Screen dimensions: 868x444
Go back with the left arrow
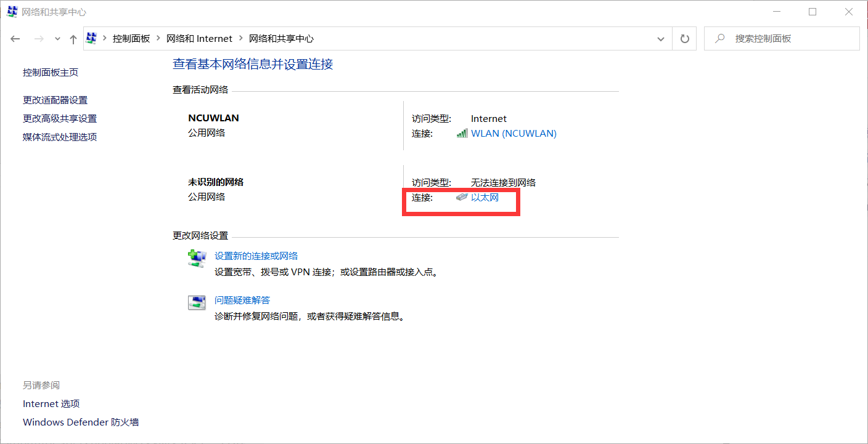point(15,39)
